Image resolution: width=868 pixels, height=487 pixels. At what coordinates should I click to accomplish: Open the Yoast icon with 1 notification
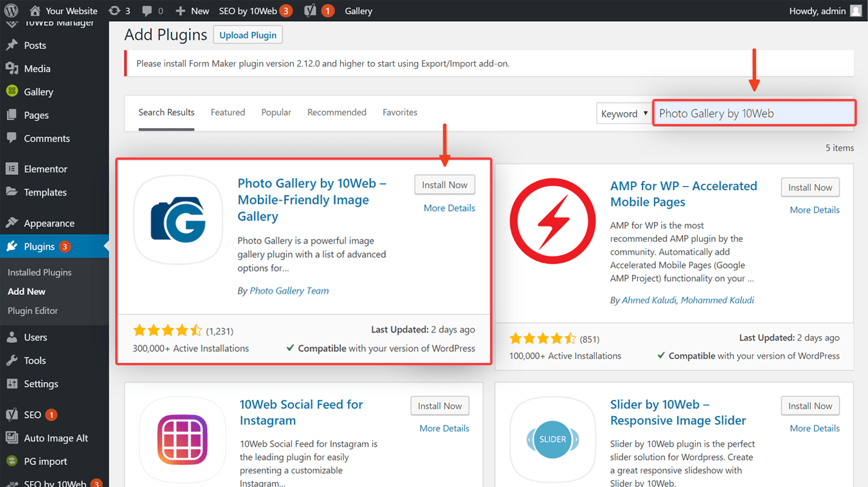[319, 11]
